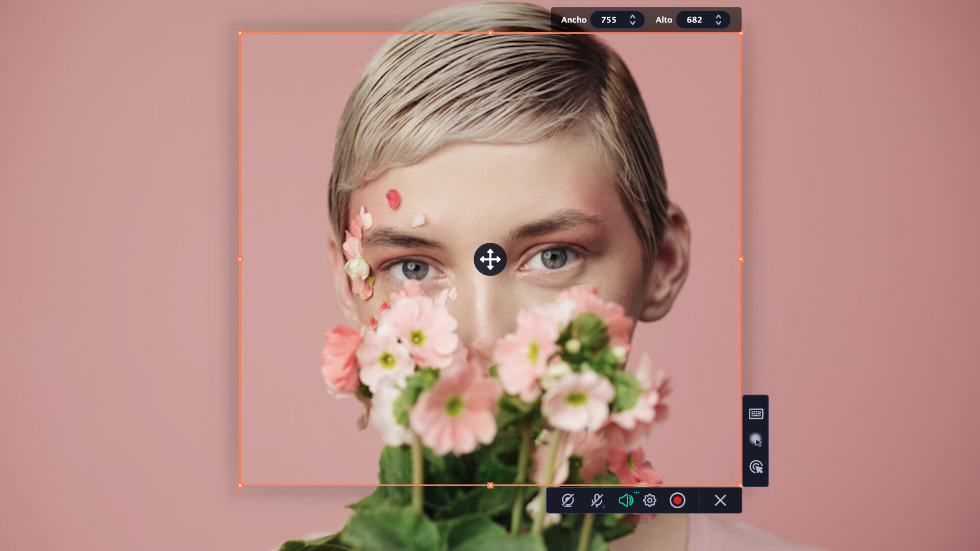Click the top-left capture frame handle
980x551 pixels.
240,34
